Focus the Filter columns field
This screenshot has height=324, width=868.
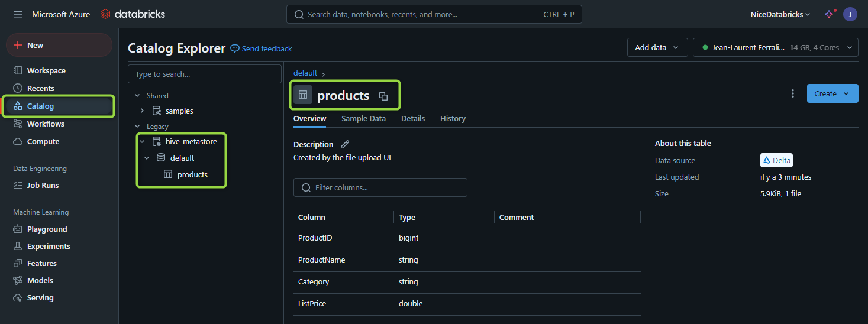tap(380, 187)
